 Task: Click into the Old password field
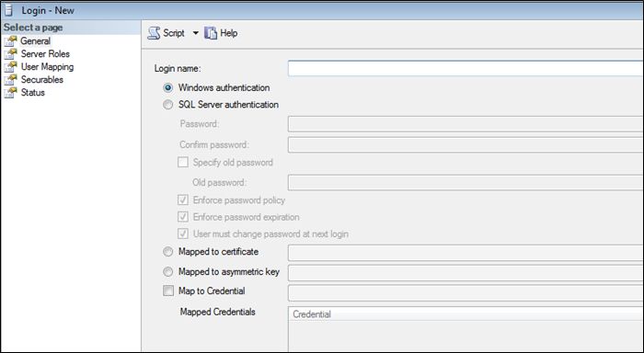466,183
